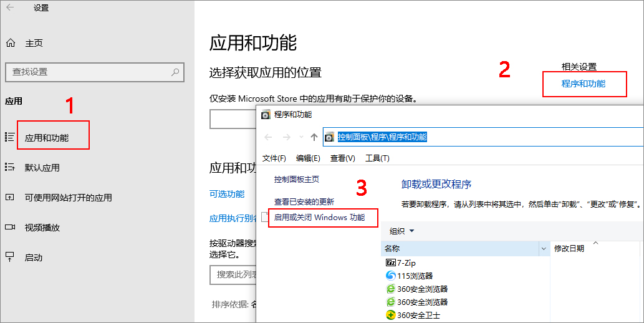The width and height of the screenshot is (644, 323).
Task: Click the up arrow in the 程序和功能 window
Action: (x=314, y=137)
